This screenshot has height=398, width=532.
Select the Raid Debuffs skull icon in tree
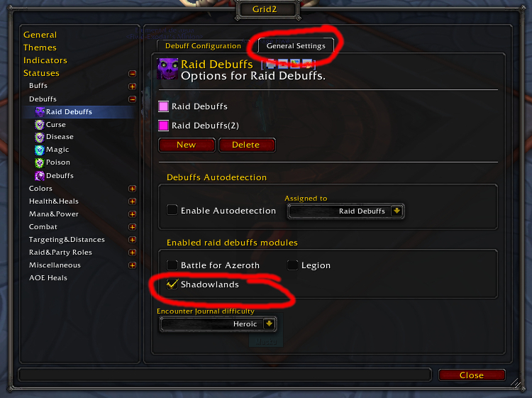click(40, 111)
